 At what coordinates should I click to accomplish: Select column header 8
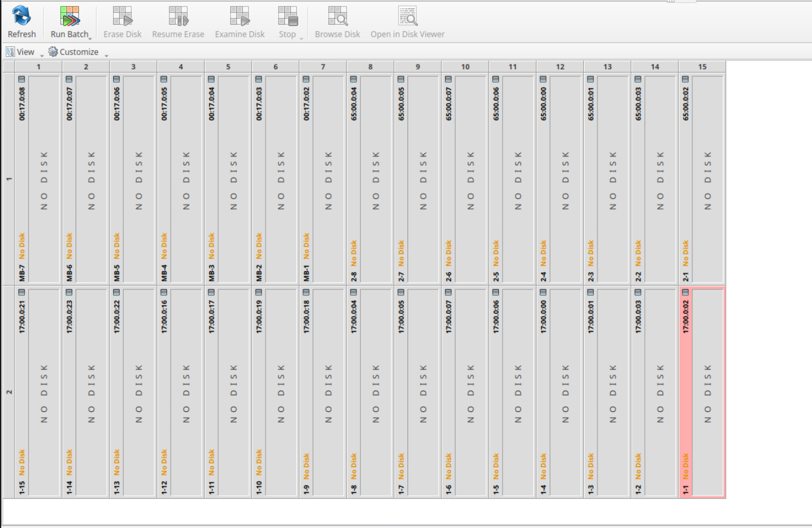(x=371, y=67)
